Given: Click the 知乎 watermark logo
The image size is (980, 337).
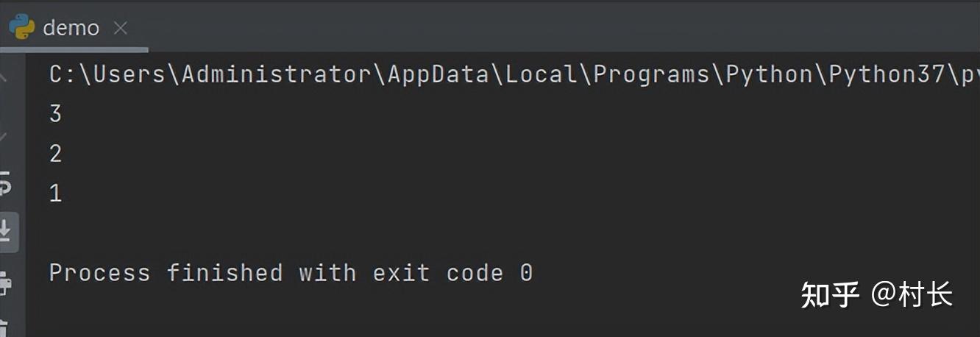Looking at the screenshot, I should pos(830,294).
